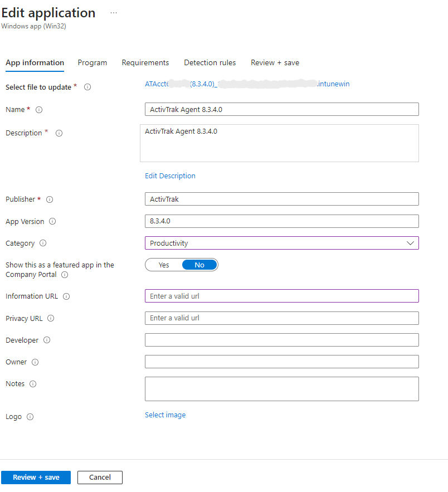Image resolution: width=448 pixels, height=492 pixels.
Task: Focus the Name input field
Action: point(282,110)
